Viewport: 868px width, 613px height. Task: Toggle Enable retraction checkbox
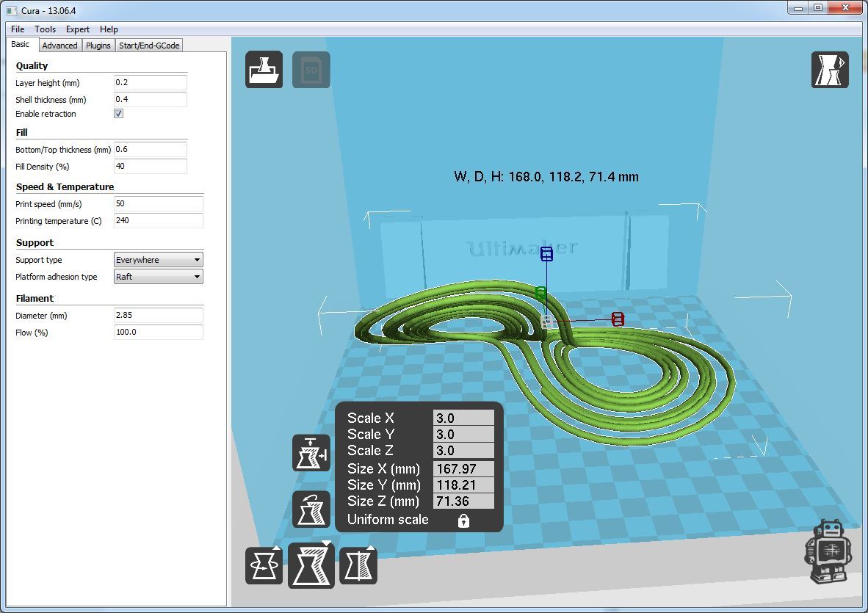[x=118, y=113]
